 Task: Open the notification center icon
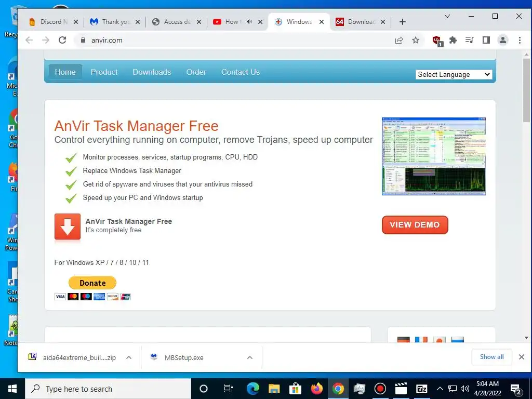[x=516, y=389]
